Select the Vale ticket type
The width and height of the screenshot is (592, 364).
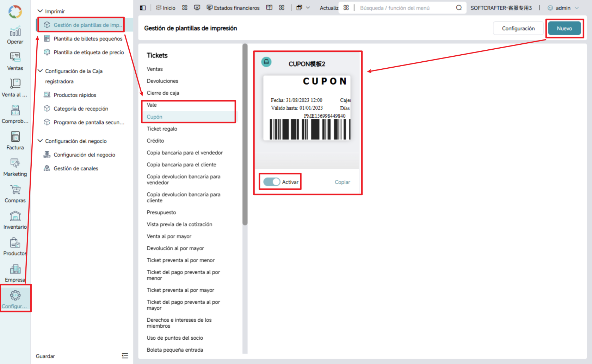click(152, 105)
